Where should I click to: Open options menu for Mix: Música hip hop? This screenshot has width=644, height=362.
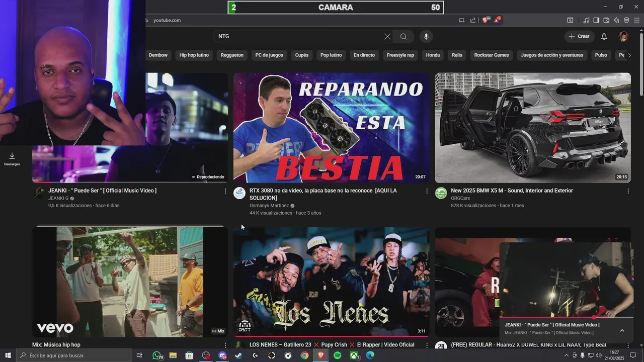click(x=225, y=345)
